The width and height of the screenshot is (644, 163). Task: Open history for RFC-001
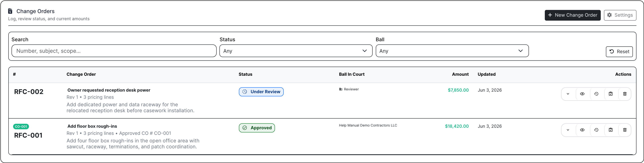pos(596,130)
